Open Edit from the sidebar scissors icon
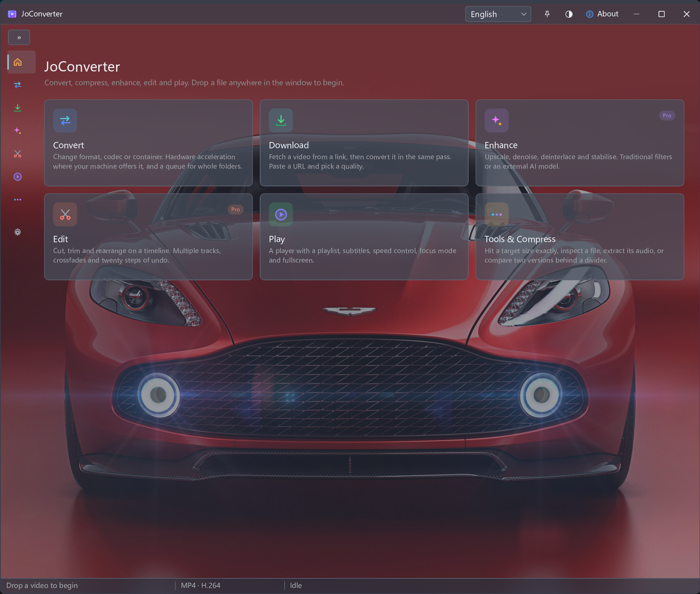 click(17, 154)
